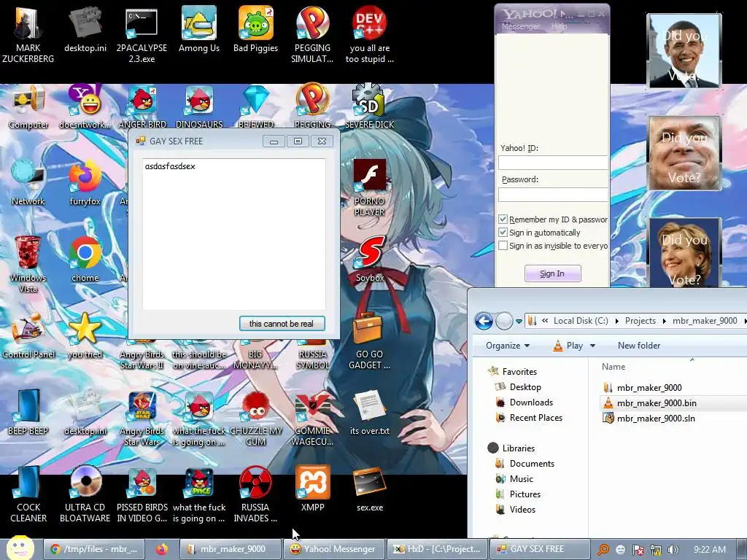Image resolution: width=747 pixels, height=560 pixels.
Task: Open the Bad Piggies desktop icon
Action: click(x=256, y=28)
